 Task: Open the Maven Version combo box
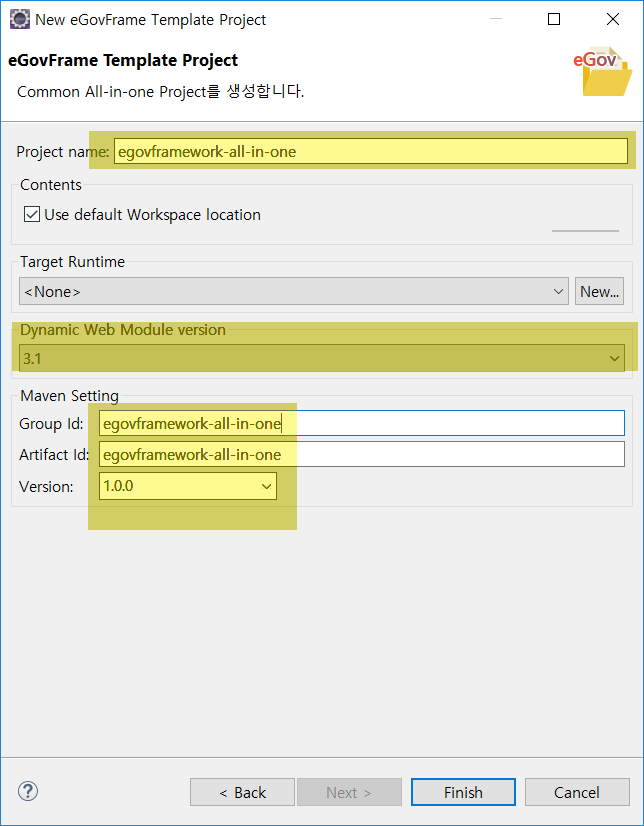point(187,486)
